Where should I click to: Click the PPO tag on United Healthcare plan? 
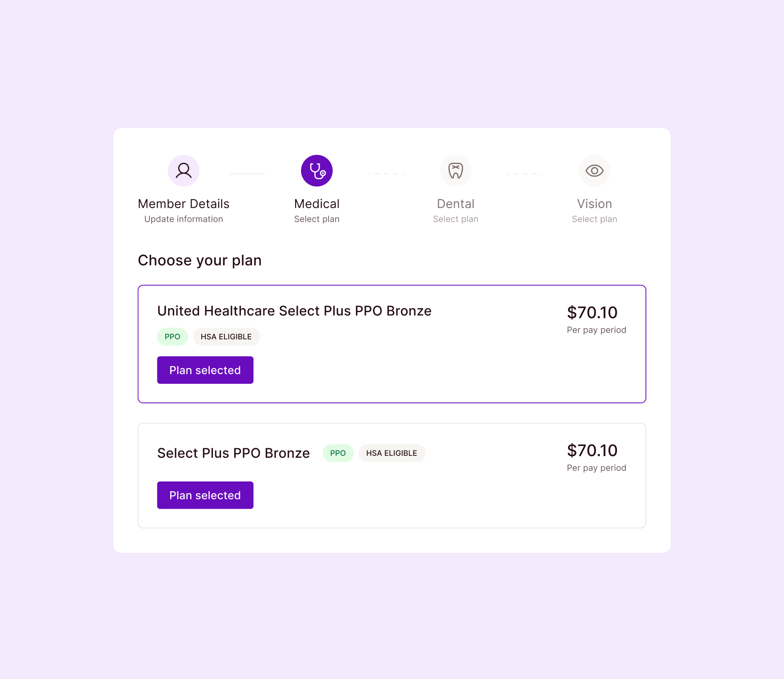coord(172,337)
